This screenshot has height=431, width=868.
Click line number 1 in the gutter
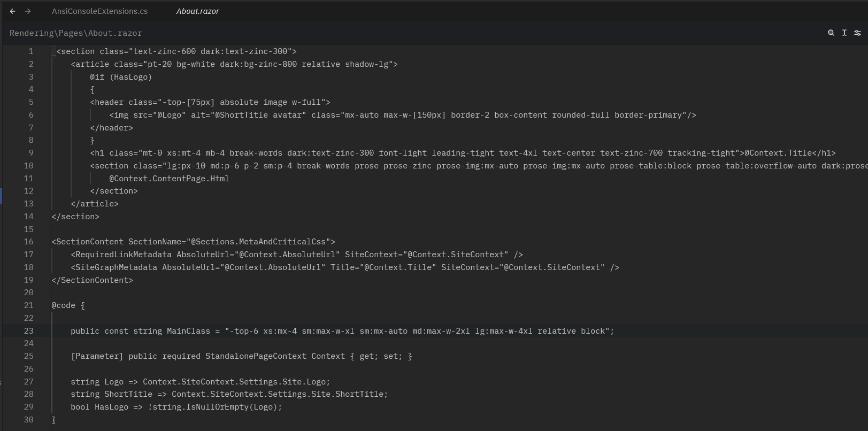[x=31, y=51]
